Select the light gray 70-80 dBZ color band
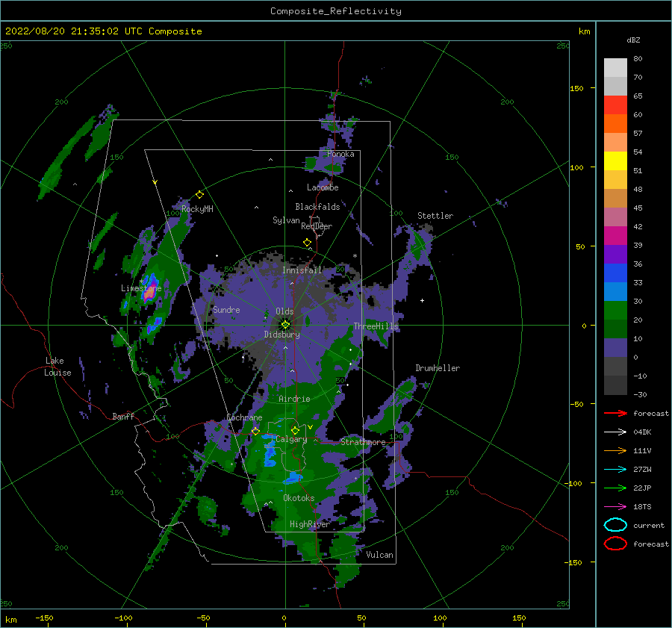This screenshot has width=672, height=628. [615, 67]
